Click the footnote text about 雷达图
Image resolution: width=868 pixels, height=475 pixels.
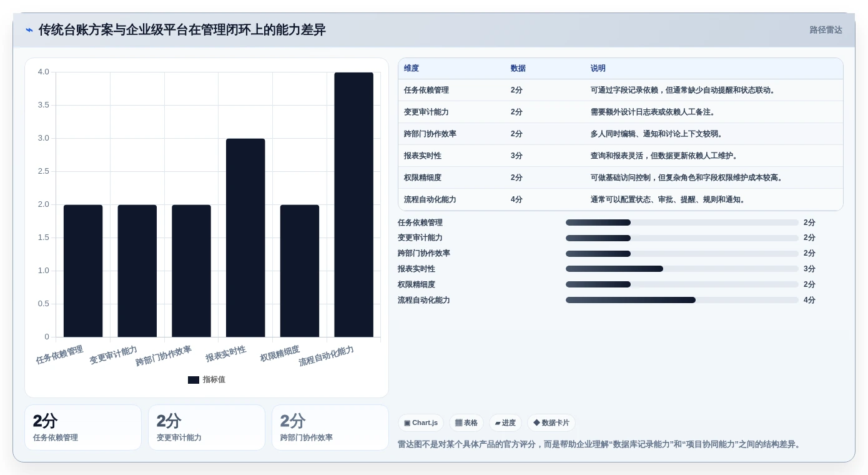click(599, 444)
